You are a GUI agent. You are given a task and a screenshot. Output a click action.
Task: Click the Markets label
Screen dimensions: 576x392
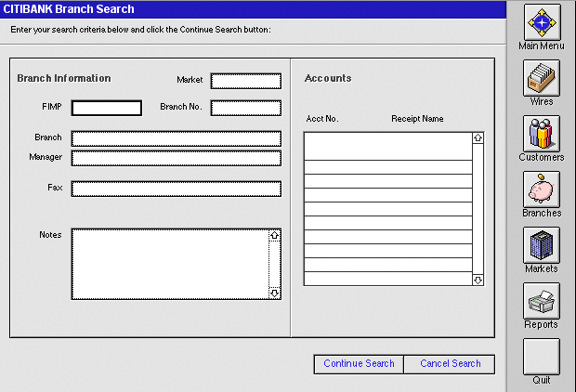pyautogui.click(x=542, y=269)
